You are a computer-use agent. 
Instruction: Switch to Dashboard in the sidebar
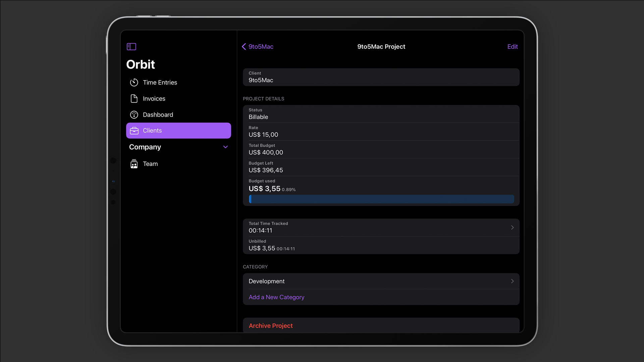point(158,114)
